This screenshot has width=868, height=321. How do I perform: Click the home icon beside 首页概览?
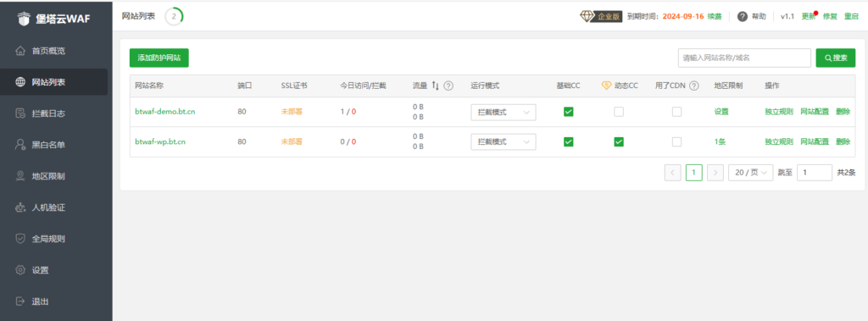click(20, 51)
